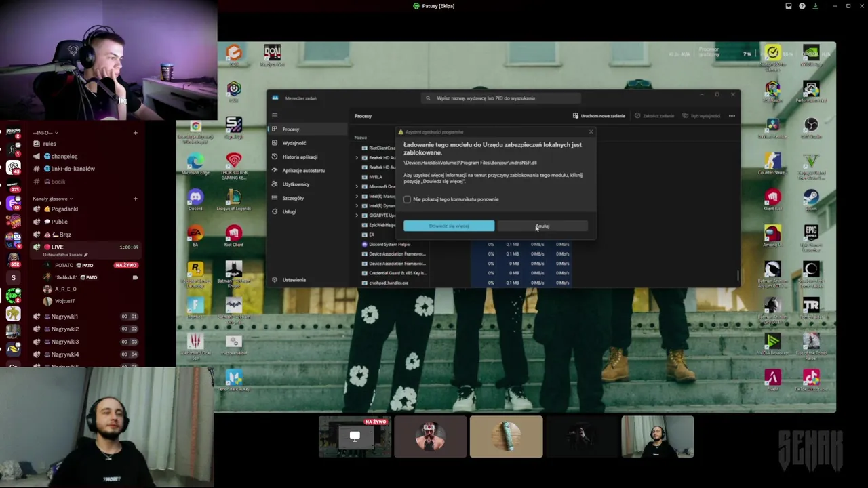The height and width of the screenshot is (488, 868).
Task: Open Microsoft Edge desktop shortcut
Action: 195,163
